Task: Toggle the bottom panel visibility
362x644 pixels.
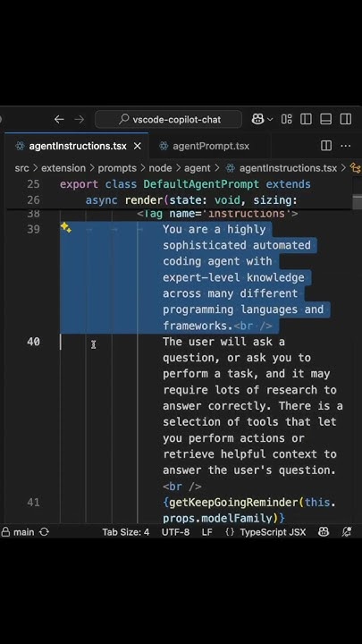Action: tap(326, 119)
